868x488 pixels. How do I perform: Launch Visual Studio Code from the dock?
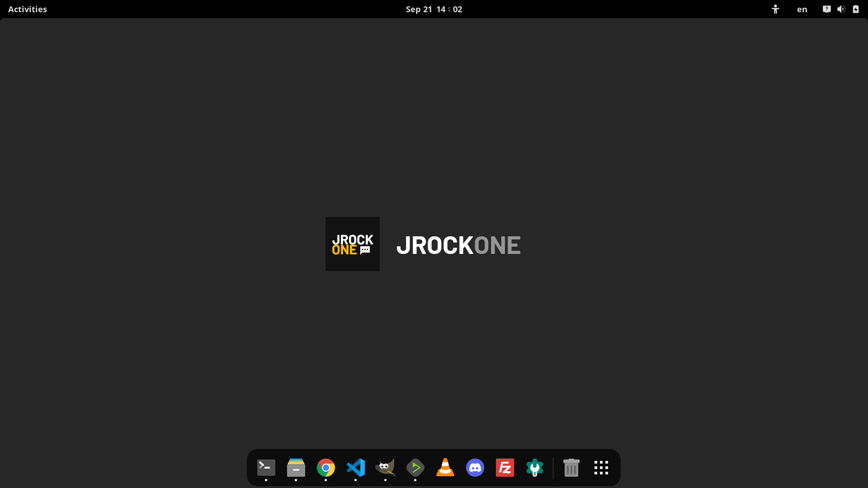[x=355, y=468]
